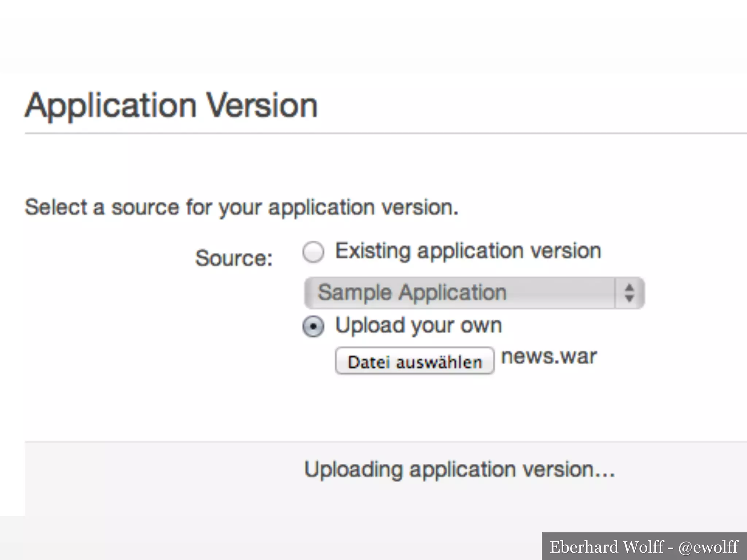Screen dimensions: 747x560
Task: Select the Existing application version radio button
Action: (x=313, y=252)
